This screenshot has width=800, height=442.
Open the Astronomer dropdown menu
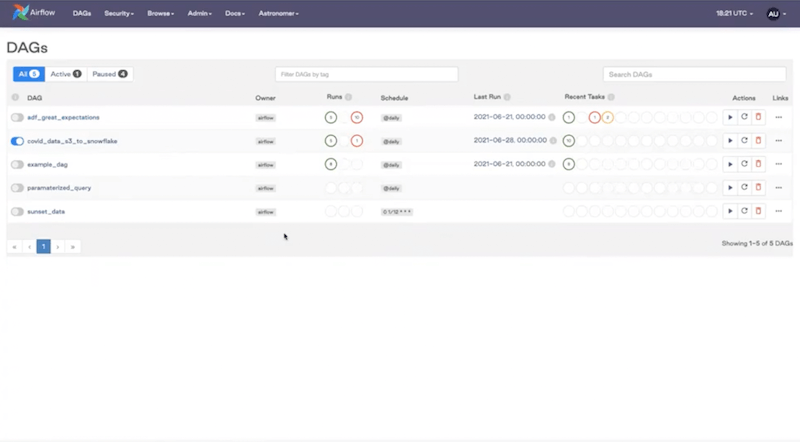(x=279, y=13)
